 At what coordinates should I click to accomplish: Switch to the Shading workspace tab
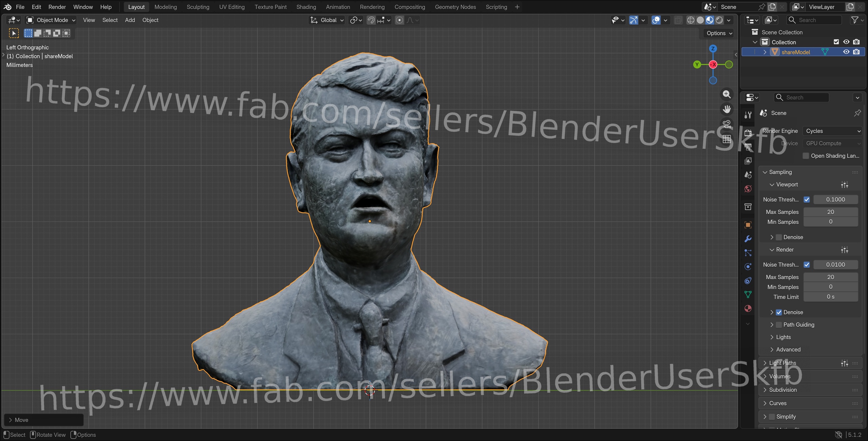306,7
